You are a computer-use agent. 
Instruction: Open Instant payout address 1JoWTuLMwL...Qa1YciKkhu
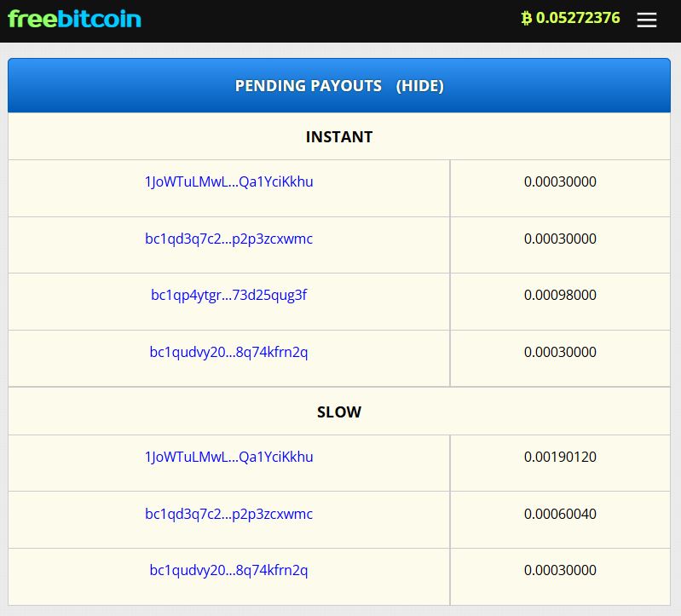[x=228, y=181]
